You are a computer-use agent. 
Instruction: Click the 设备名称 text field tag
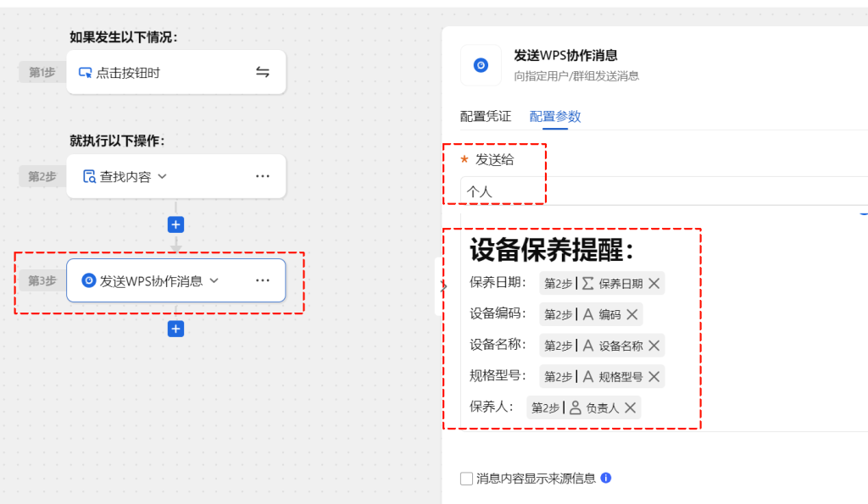click(602, 346)
